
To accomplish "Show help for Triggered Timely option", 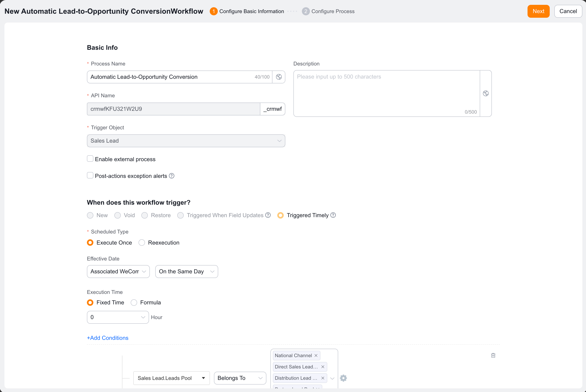I will pyautogui.click(x=333, y=215).
